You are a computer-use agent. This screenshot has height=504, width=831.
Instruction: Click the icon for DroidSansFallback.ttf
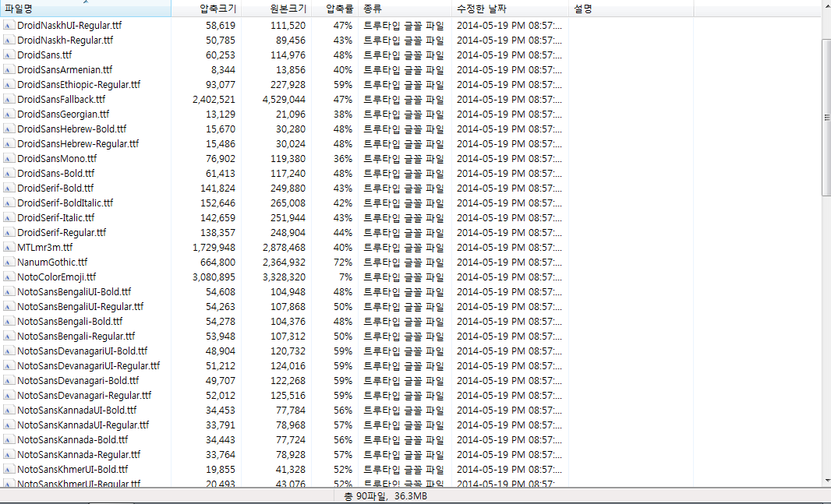(x=9, y=100)
